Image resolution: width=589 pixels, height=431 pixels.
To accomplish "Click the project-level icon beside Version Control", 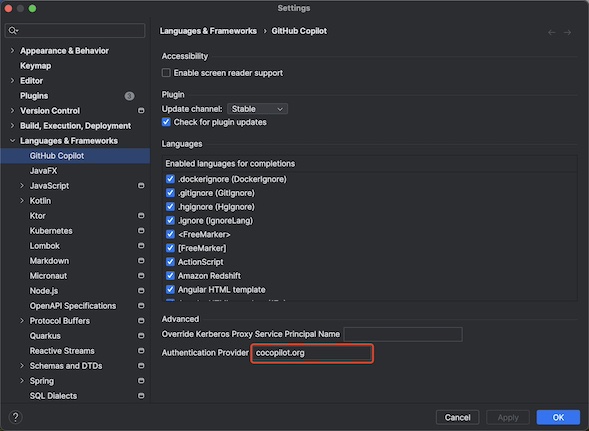I will click(x=141, y=110).
